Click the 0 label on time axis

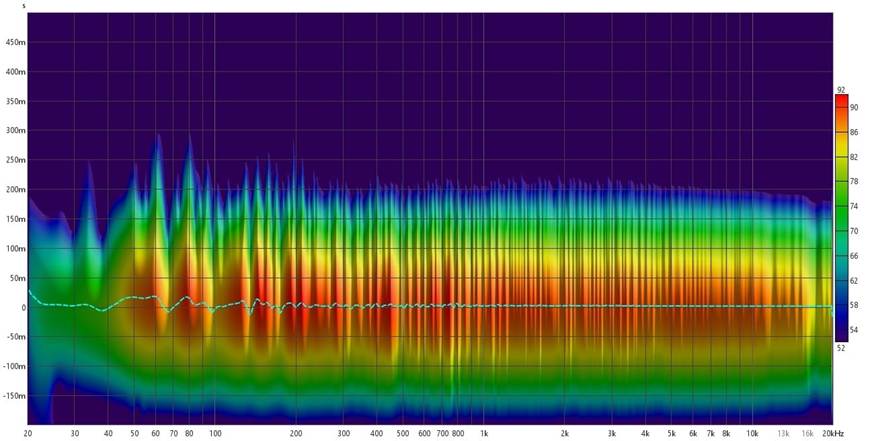click(x=22, y=307)
